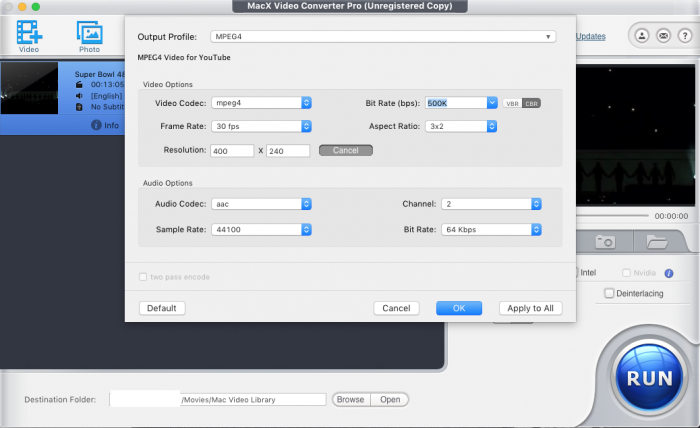Select the video track clapper icon
Viewport: 700px width, 428px height.
[x=79, y=84]
